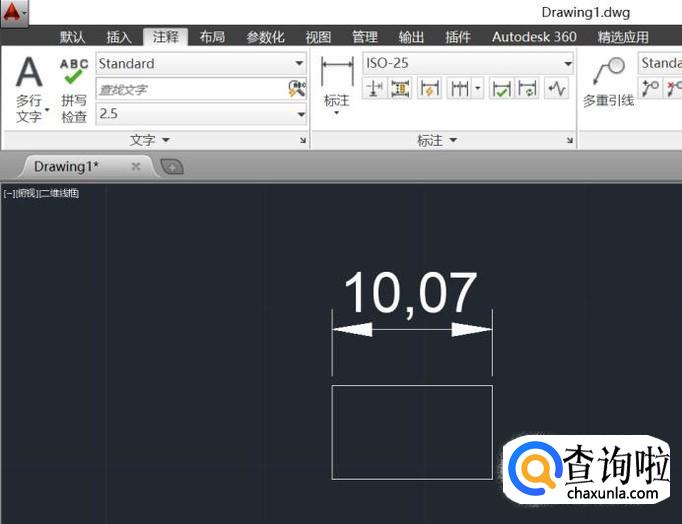Switch to the 插件 ribbon tab
The image size is (682, 524).
click(458, 37)
